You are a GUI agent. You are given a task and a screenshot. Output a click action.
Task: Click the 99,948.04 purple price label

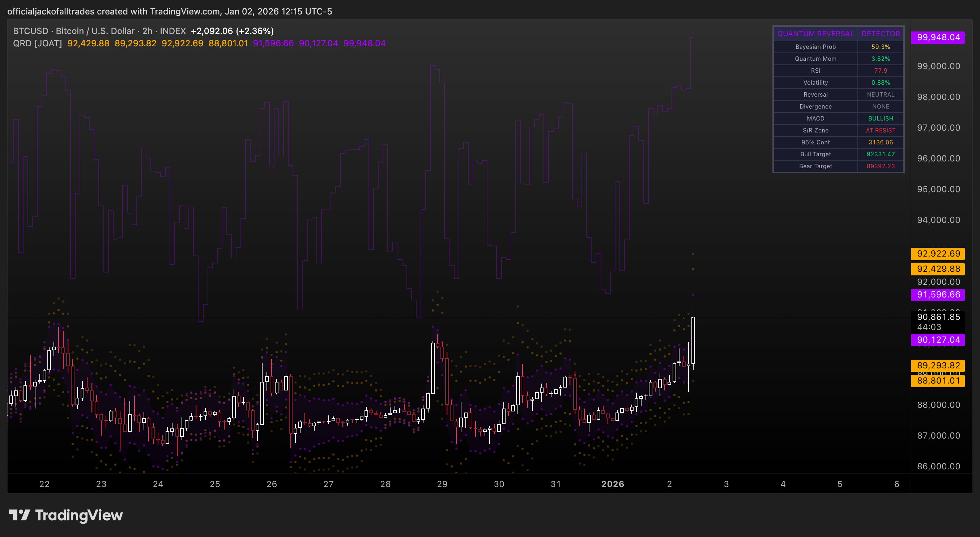(938, 37)
